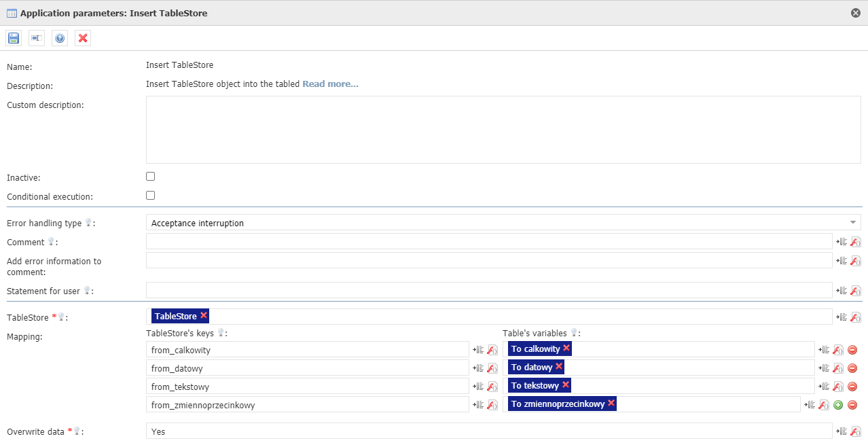Insert variable icon for To datowy row

coord(825,368)
